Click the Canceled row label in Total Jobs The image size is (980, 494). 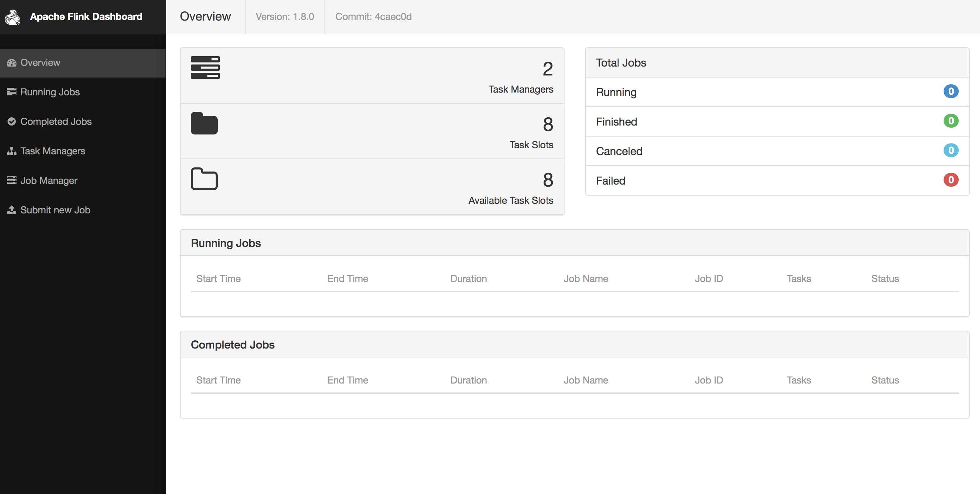click(619, 151)
